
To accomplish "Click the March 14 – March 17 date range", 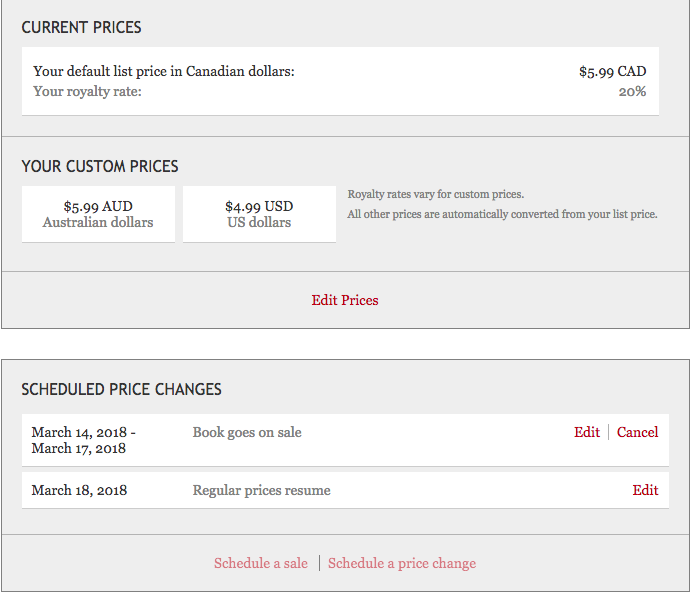I will pyautogui.click(x=83, y=440).
